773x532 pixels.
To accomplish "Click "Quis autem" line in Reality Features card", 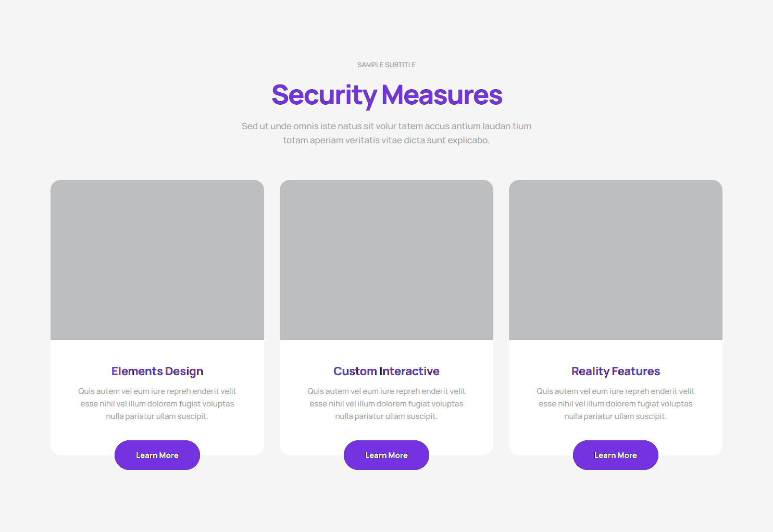I will click(x=616, y=391).
